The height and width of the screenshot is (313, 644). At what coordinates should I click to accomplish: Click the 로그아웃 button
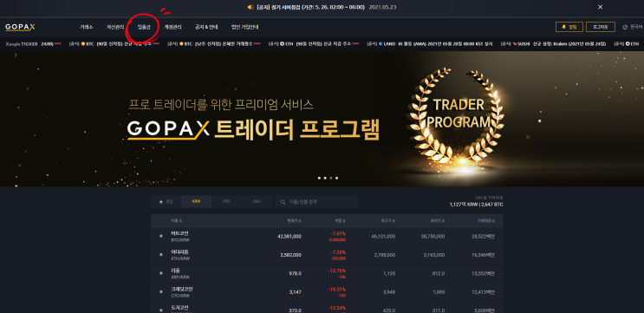click(x=601, y=27)
